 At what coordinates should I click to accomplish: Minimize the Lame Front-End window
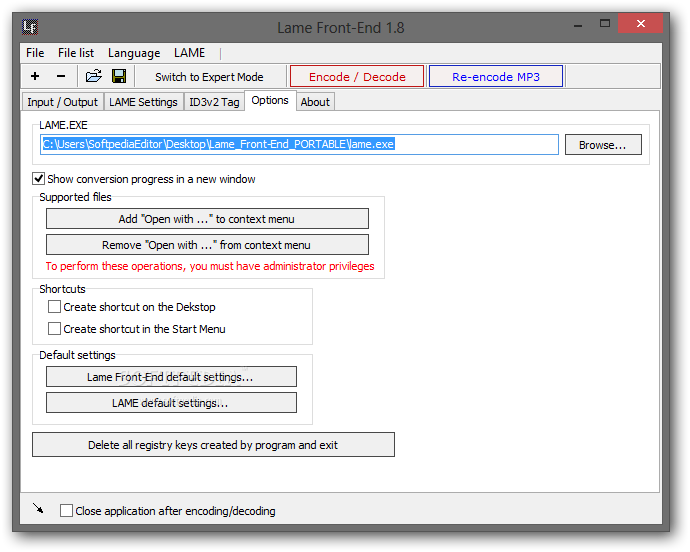(x=578, y=26)
